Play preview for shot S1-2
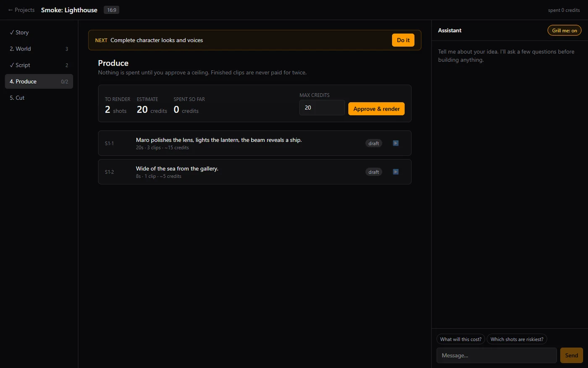This screenshot has height=368, width=588. click(x=396, y=172)
